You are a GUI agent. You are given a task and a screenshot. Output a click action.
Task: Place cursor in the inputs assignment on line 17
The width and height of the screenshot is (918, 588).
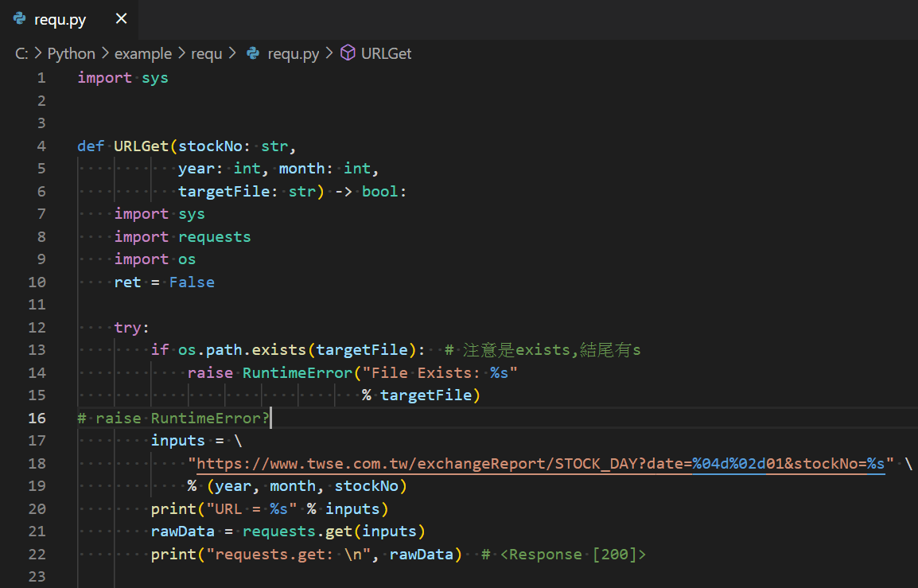tap(177, 440)
